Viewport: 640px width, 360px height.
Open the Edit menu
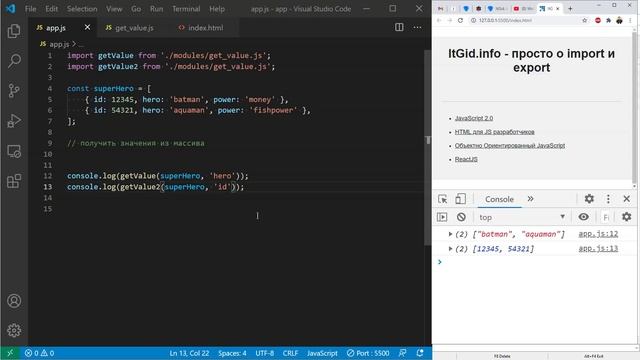[51, 9]
